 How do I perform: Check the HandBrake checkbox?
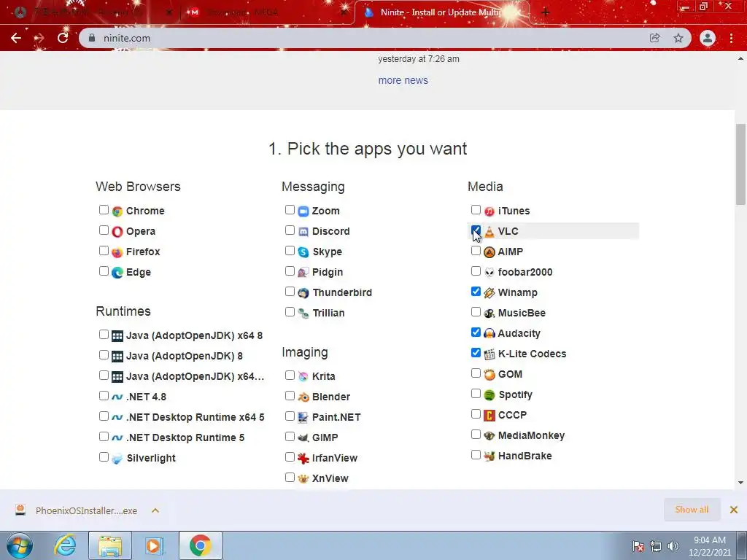476,455
